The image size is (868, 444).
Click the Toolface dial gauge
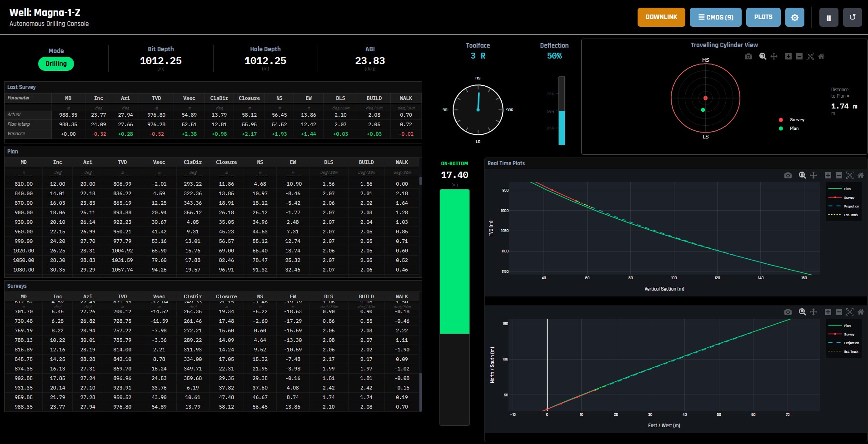click(478, 110)
